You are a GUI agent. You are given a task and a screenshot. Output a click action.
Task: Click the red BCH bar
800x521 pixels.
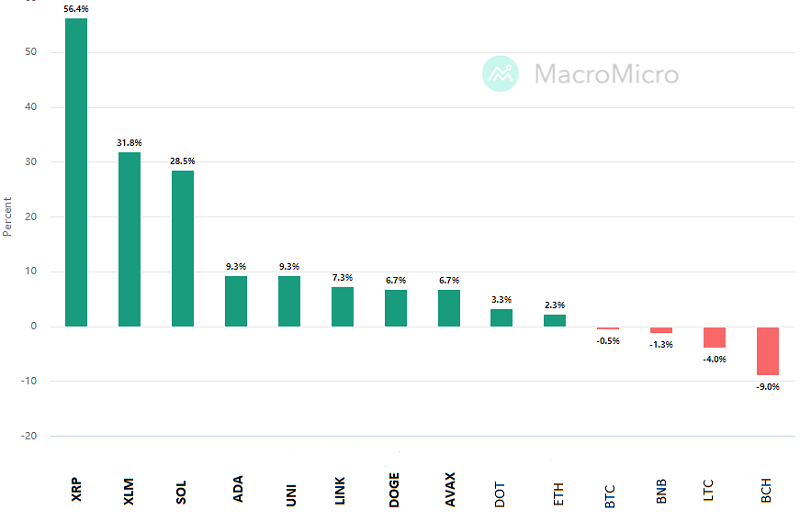click(767, 351)
